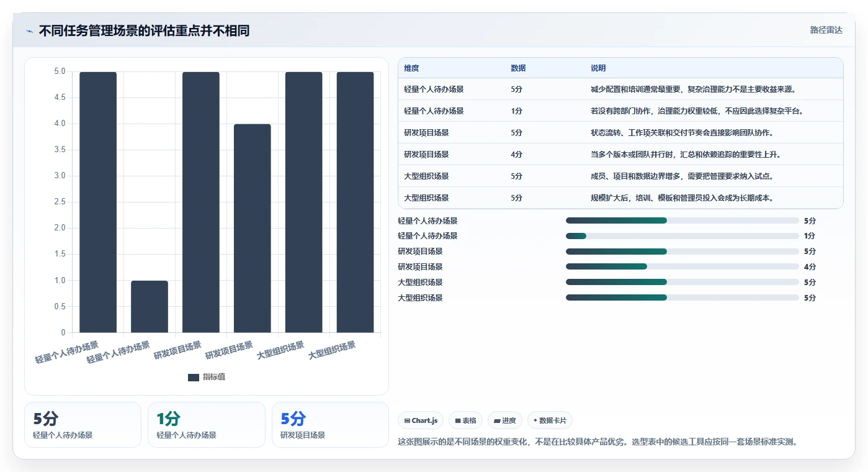This screenshot has width=868, height=472.
Task: Click the lightning icon beside the title
Action: coord(30,31)
